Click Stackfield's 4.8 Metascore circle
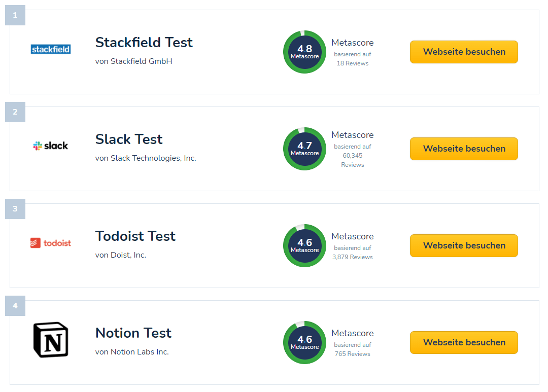This screenshot has height=392, width=548. (305, 52)
